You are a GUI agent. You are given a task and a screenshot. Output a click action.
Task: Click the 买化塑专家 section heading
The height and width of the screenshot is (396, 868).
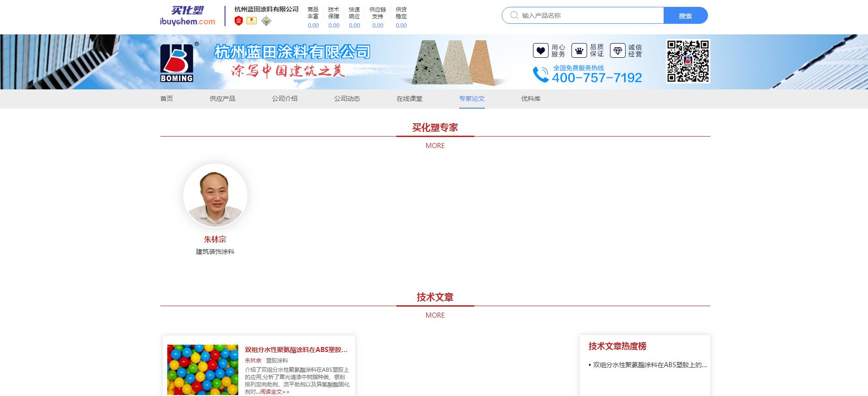(x=435, y=128)
